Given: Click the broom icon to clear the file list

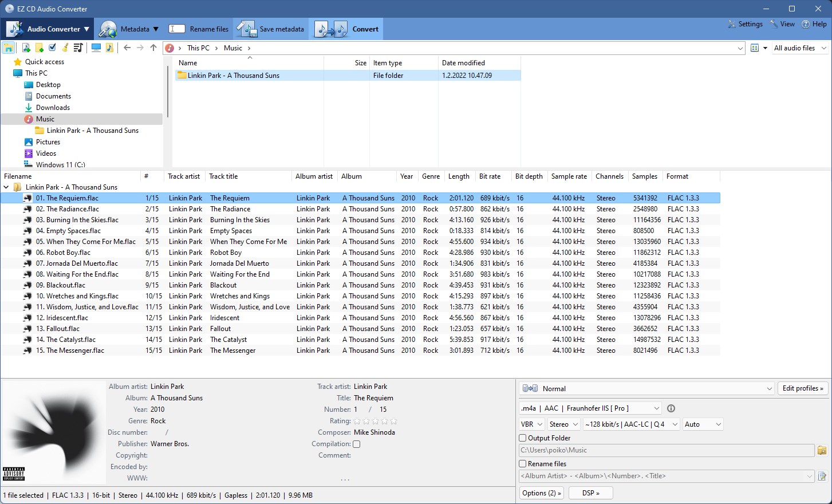Looking at the screenshot, I should [x=64, y=48].
